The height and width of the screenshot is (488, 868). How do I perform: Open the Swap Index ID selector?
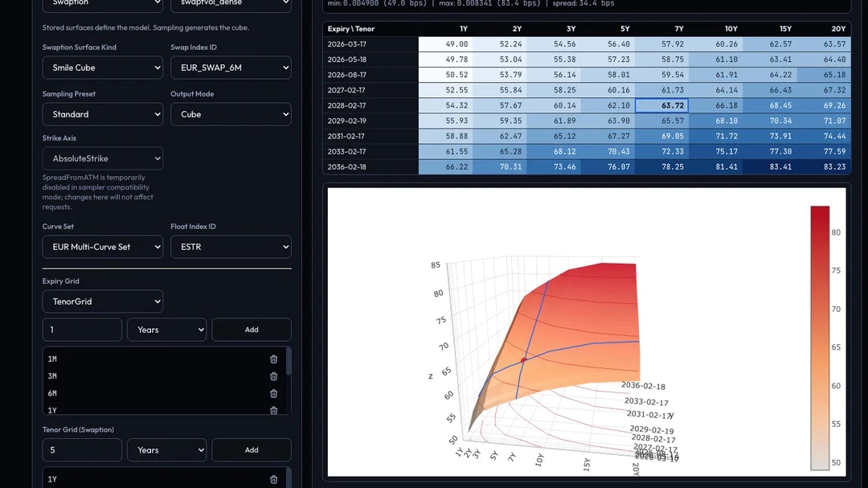pos(231,68)
